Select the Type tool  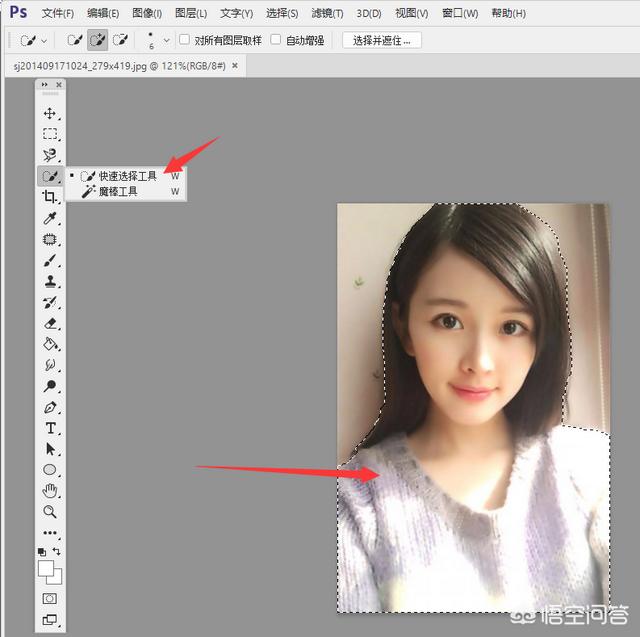click(x=50, y=428)
